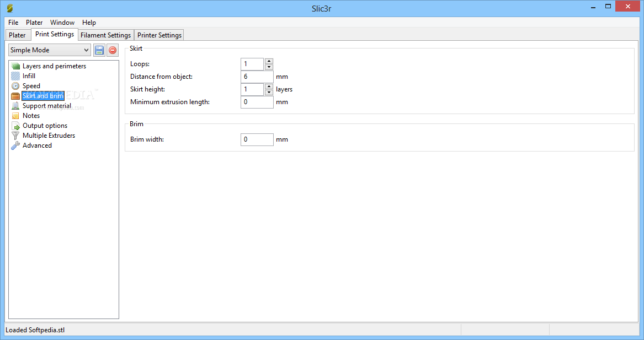Click the Speed clock icon

[15, 86]
